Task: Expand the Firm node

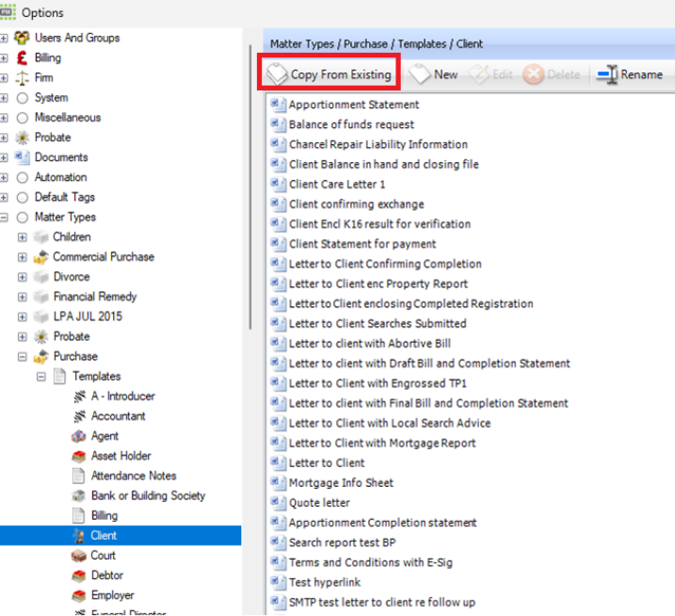Action: [4, 77]
